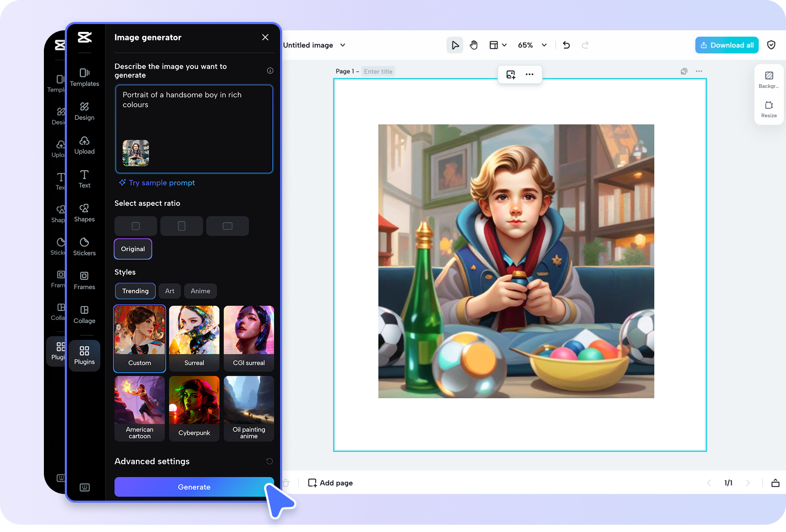Click the Enter title page field
This screenshot has width=786, height=532.
(x=378, y=72)
